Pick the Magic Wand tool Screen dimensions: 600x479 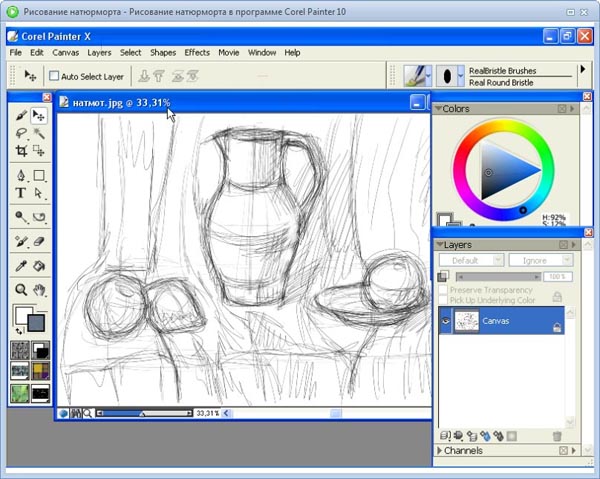tap(39, 134)
